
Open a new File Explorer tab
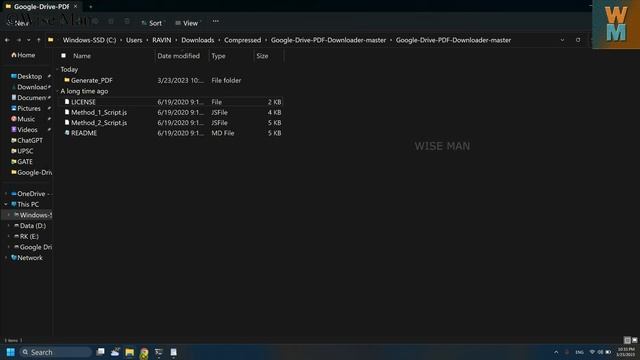[x=91, y=7]
